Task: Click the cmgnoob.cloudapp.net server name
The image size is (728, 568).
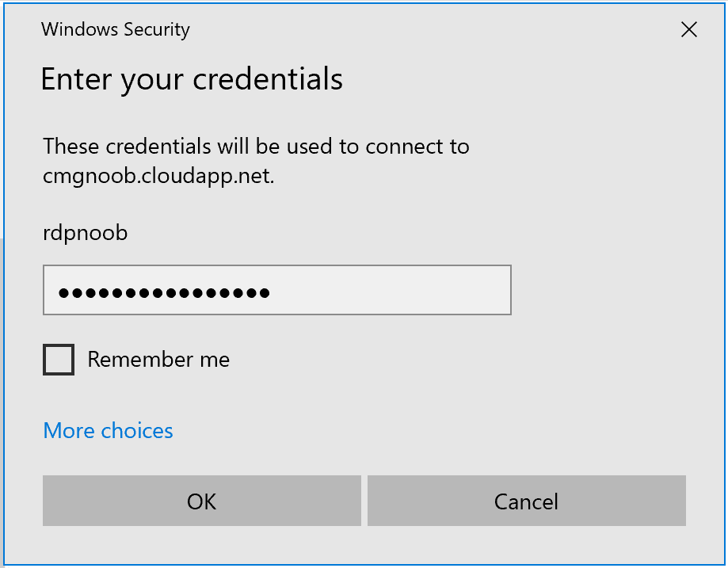Action: click(x=158, y=176)
